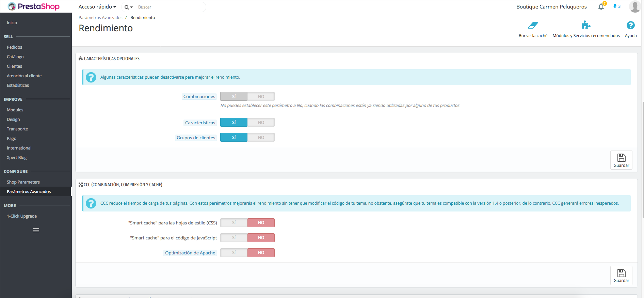Set Grupos de clientes to SÍ
The image size is (644, 298).
tap(234, 137)
